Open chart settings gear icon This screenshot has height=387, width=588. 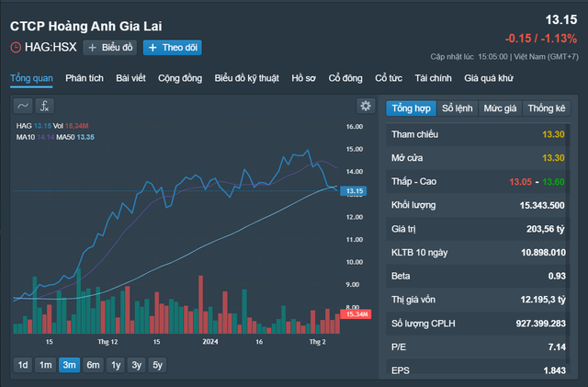point(366,106)
